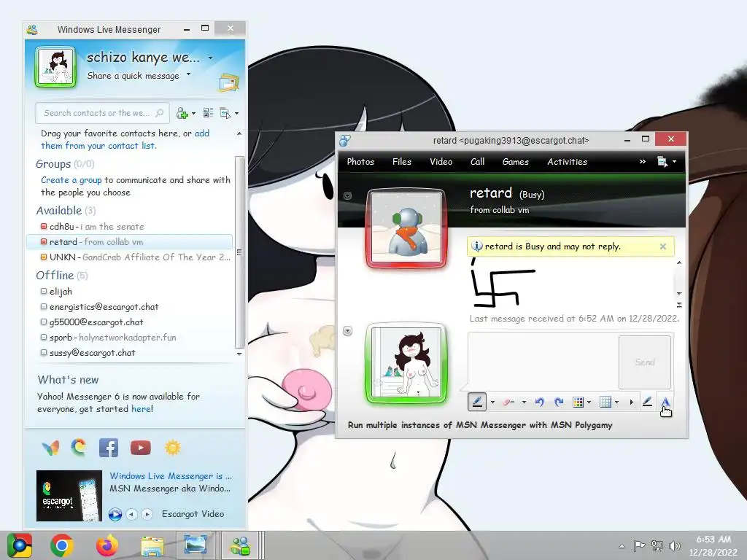Open Google Chrome from the taskbar
Screen dimensions: 747x560
pyautogui.click(x=62, y=545)
